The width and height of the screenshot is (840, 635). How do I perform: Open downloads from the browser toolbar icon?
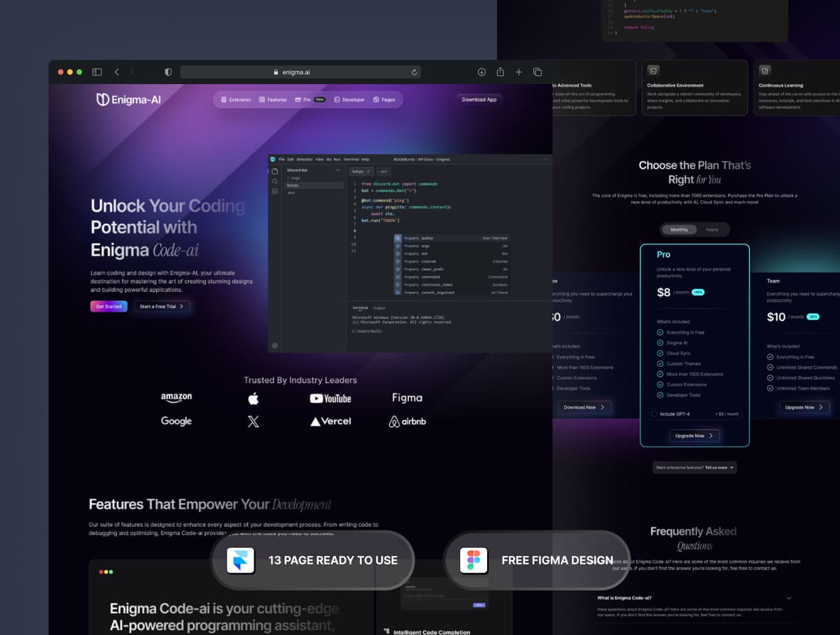pos(482,71)
